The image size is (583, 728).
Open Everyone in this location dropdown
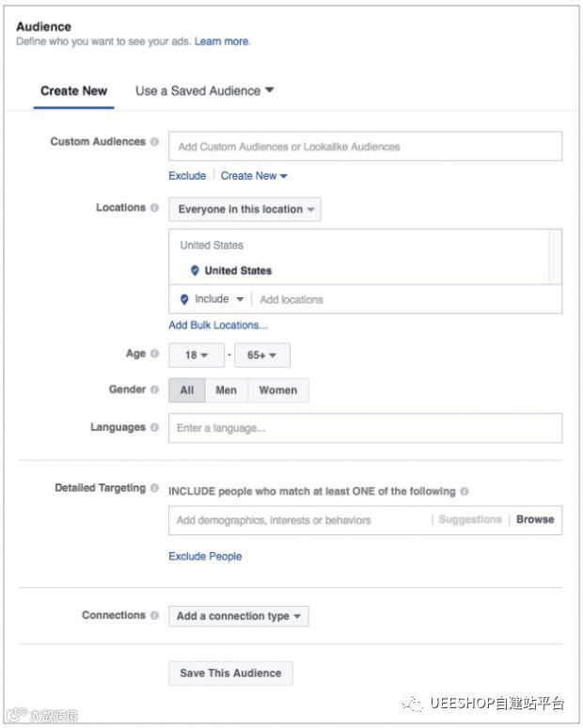244,210
